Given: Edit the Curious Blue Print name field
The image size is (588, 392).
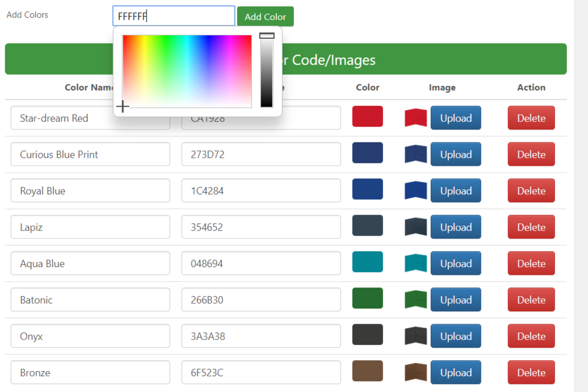Looking at the screenshot, I should [90, 155].
